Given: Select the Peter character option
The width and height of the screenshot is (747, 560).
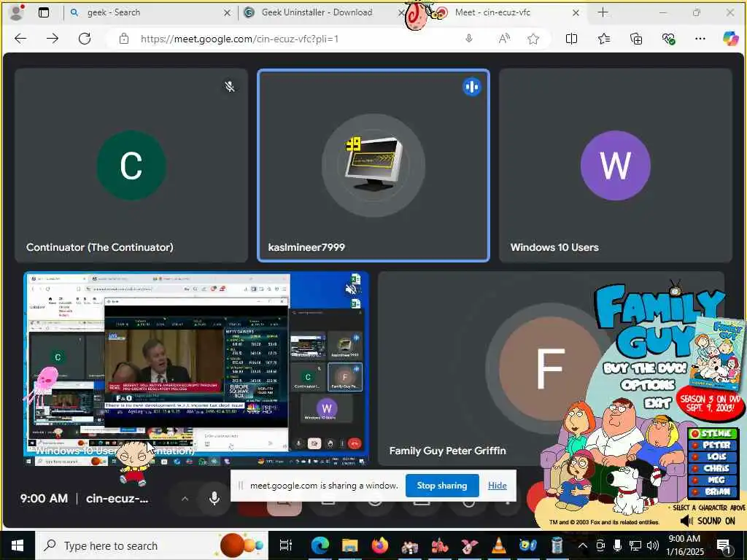Looking at the screenshot, I should pos(713,446).
